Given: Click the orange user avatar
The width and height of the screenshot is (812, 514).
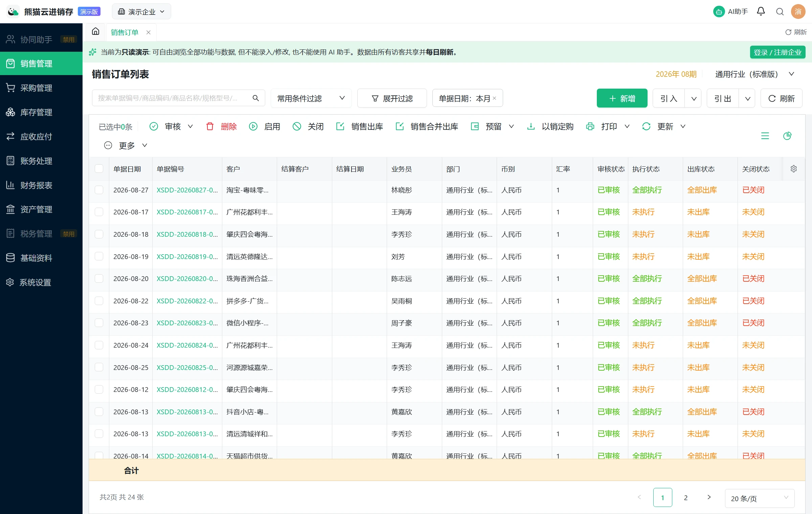Looking at the screenshot, I should click(798, 11).
